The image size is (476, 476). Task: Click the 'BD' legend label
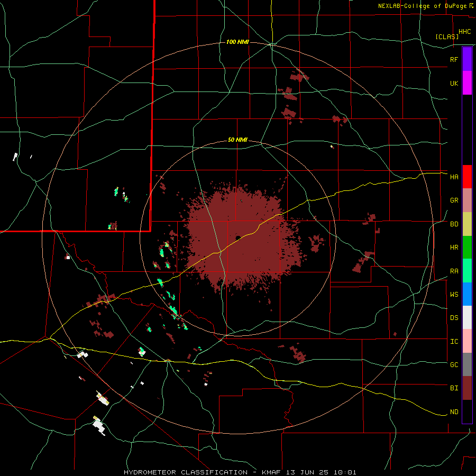(x=454, y=224)
